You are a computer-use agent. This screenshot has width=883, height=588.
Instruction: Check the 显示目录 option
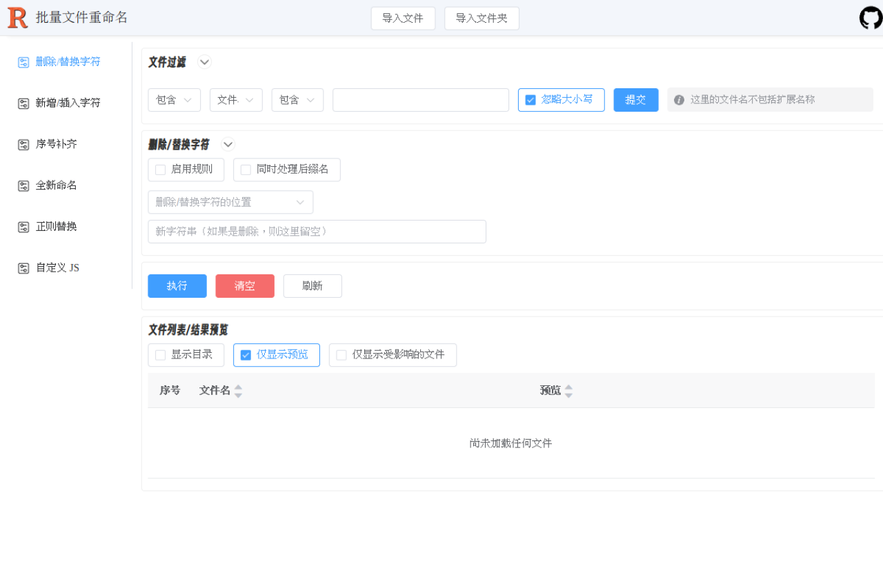tap(160, 355)
